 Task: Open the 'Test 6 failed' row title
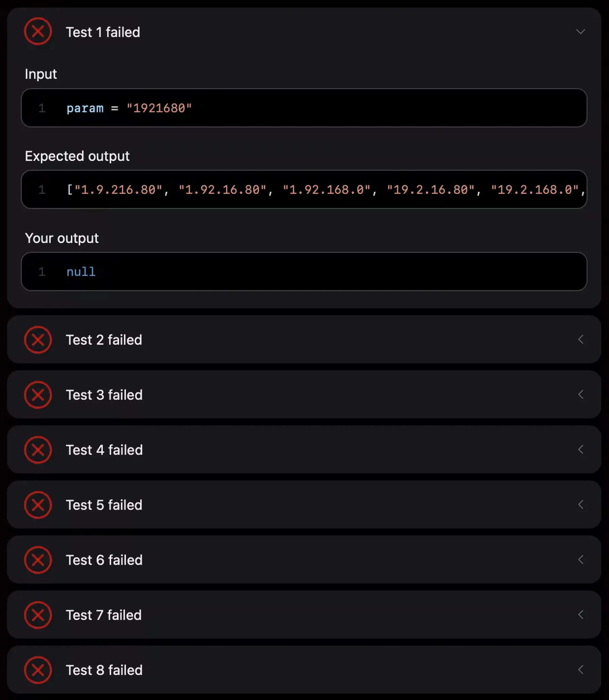point(104,560)
